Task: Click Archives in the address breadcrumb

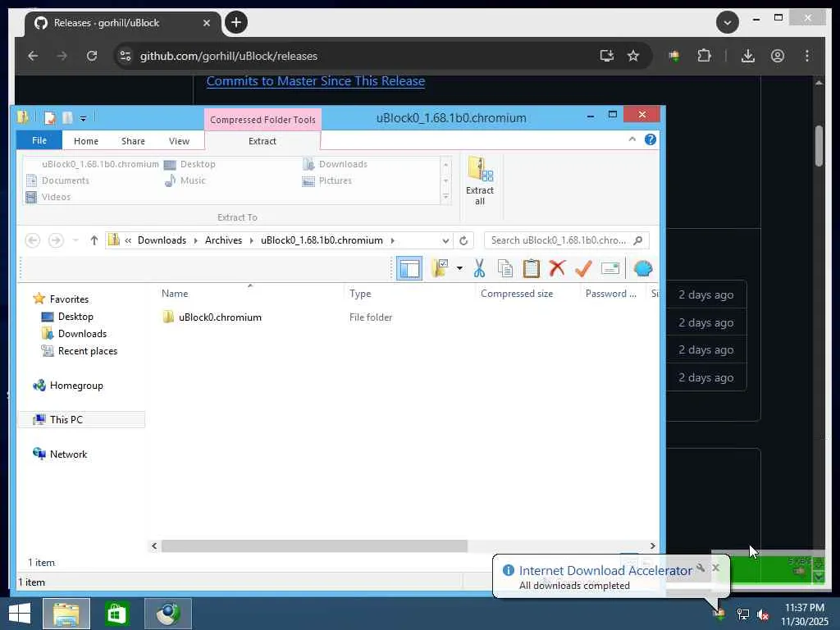Action: click(223, 240)
